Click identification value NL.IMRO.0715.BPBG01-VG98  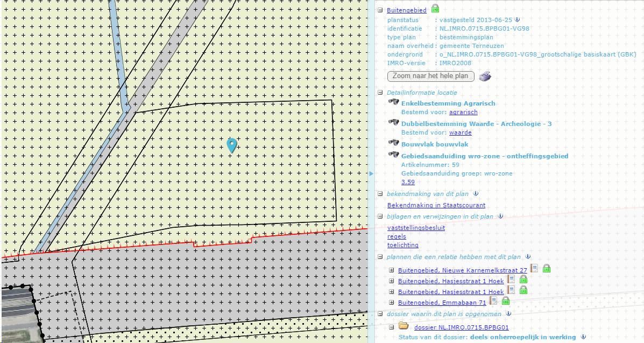(484, 29)
